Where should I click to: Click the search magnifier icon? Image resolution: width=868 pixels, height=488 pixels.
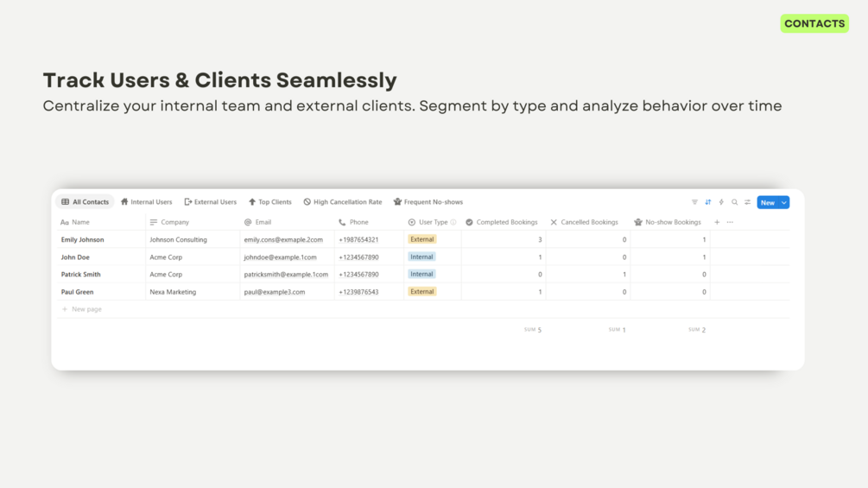click(x=735, y=202)
